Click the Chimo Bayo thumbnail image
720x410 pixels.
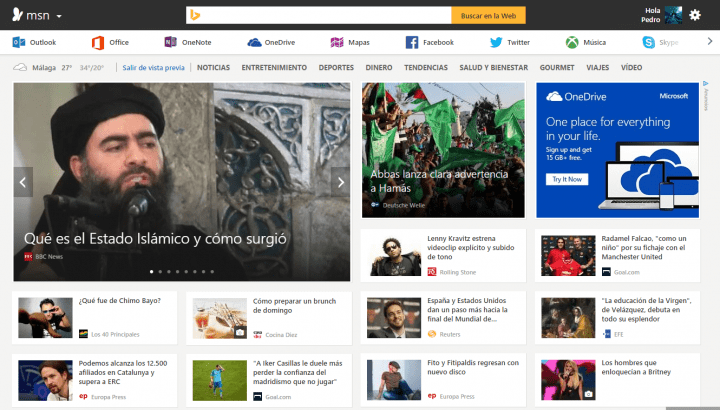(x=45, y=318)
